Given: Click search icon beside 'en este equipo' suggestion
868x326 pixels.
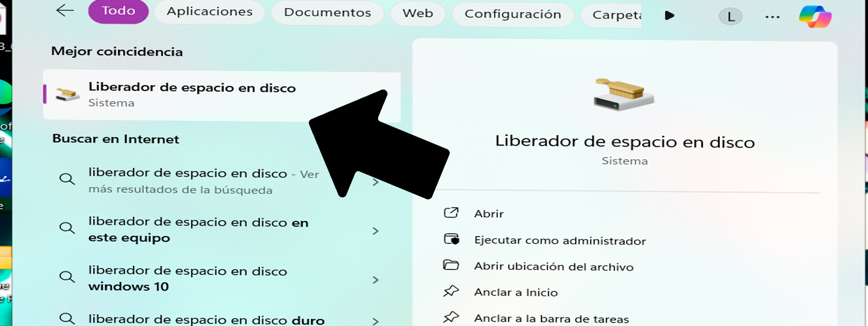Looking at the screenshot, I should click(x=67, y=227).
